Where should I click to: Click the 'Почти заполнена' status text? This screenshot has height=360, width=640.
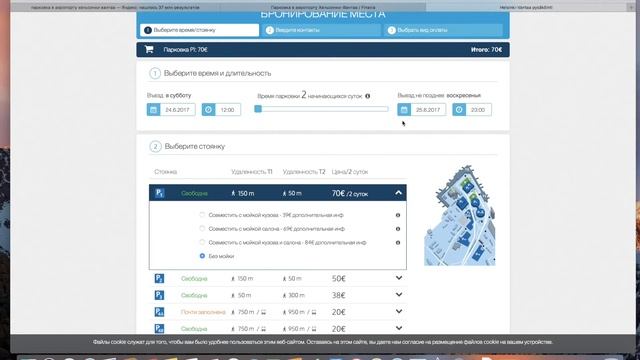click(x=203, y=312)
